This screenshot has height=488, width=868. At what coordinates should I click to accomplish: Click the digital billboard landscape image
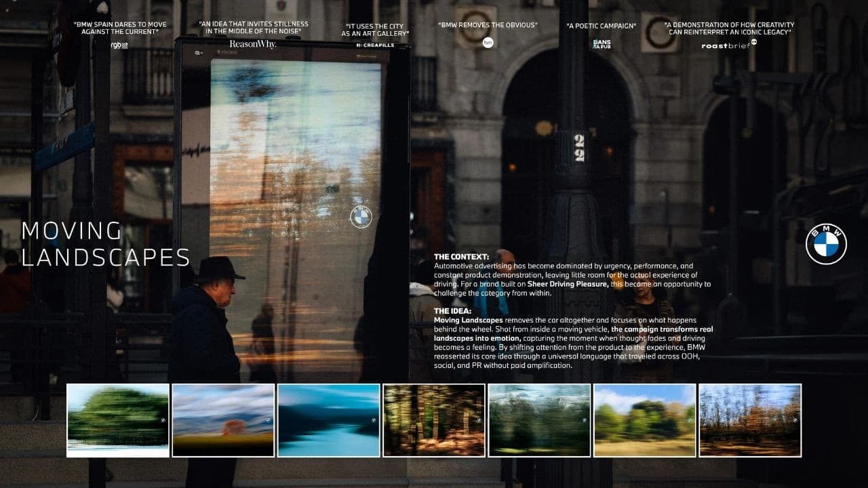(x=296, y=220)
